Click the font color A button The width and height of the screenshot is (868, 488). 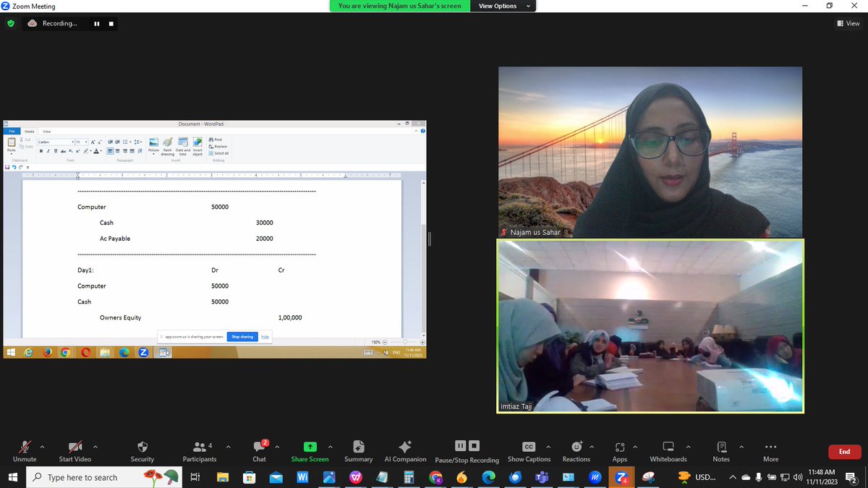[96, 151]
